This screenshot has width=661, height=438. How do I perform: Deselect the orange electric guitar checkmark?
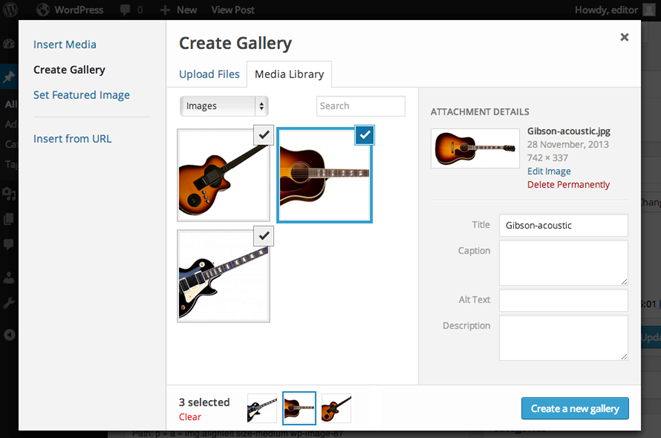264,135
